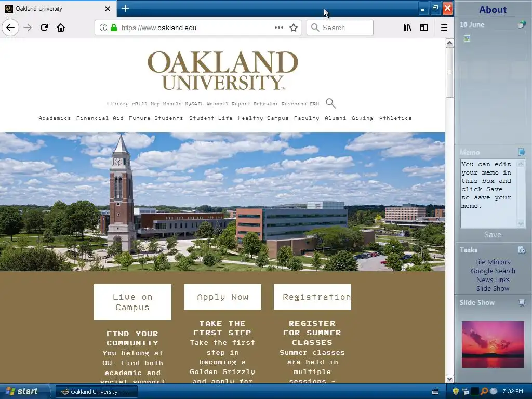Save the memo with Save button
The width and height of the screenshot is (532, 399).
[493, 235]
